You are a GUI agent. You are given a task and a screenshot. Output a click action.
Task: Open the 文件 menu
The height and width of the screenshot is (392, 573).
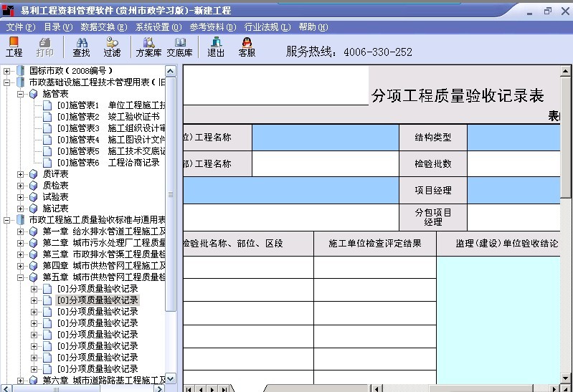tap(19, 27)
